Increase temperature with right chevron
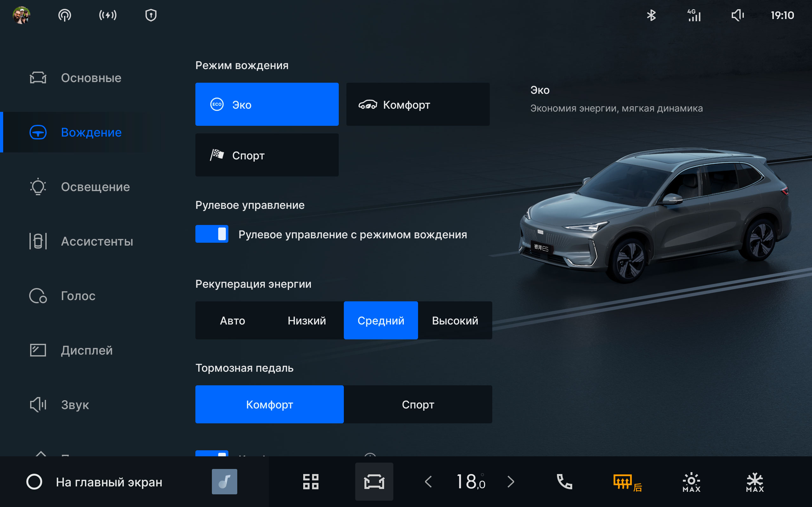Viewport: 812px width, 507px height. [511, 482]
